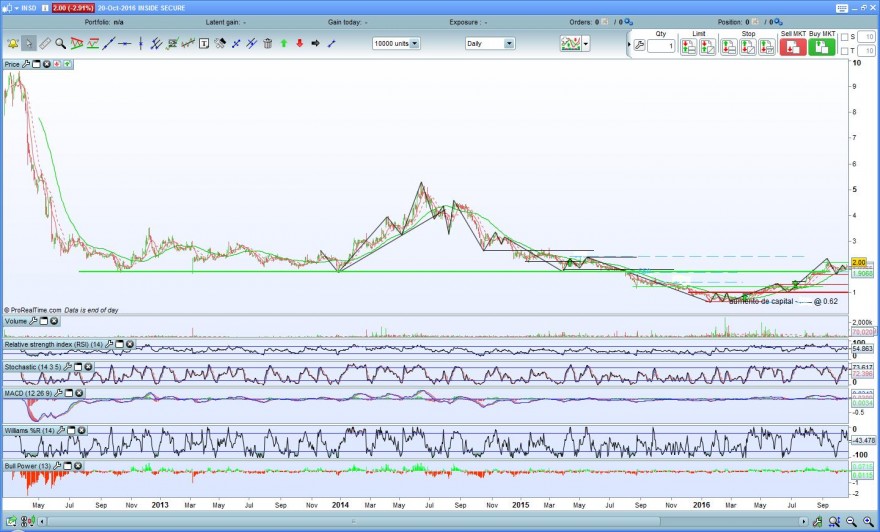880x532 pixels.
Task: Open Stochastic indicator wrench settings
Action: (68, 367)
